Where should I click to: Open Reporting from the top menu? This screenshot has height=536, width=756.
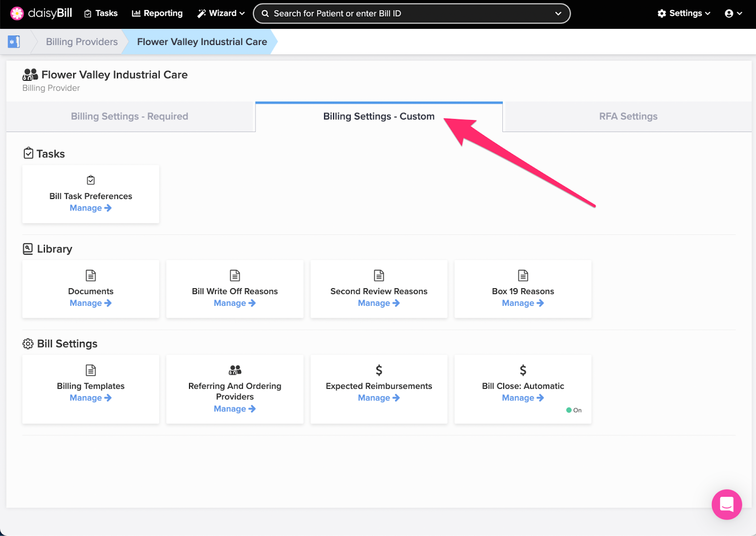pyautogui.click(x=157, y=13)
